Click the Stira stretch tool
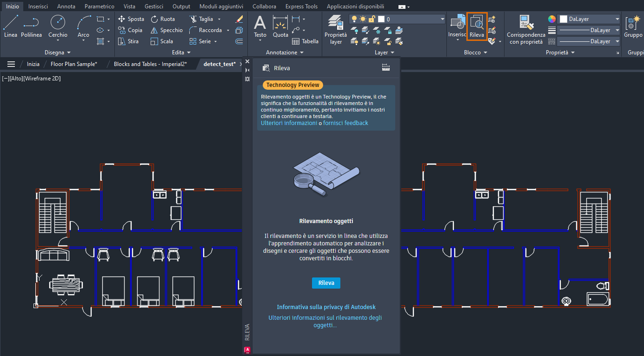644x356 pixels. click(x=128, y=41)
